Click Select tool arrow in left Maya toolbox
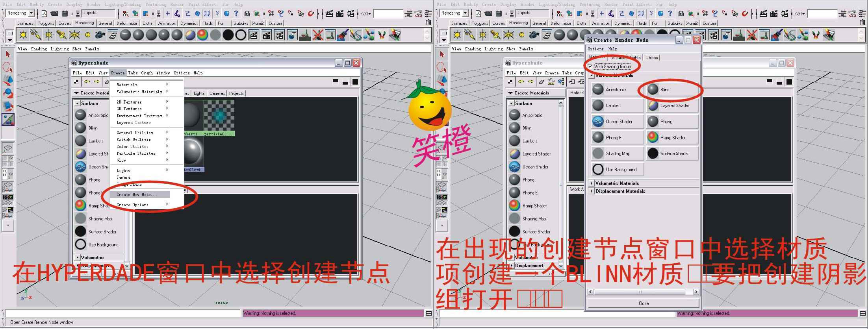 (x=8, y=54)
